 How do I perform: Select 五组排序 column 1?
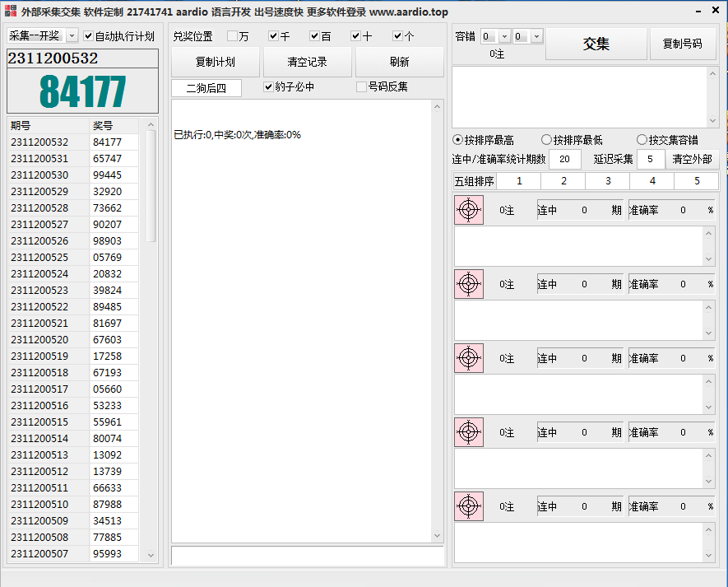(x=519, y=181)
